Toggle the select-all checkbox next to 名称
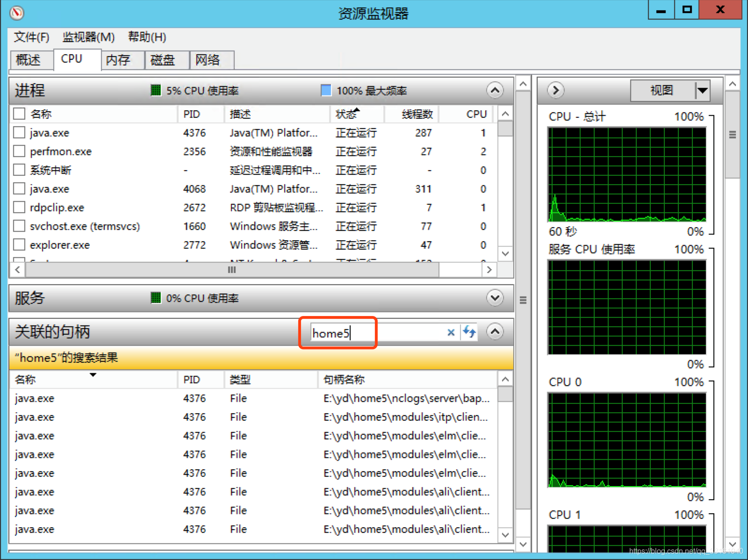The image size is (748, 560). (19, 114)
